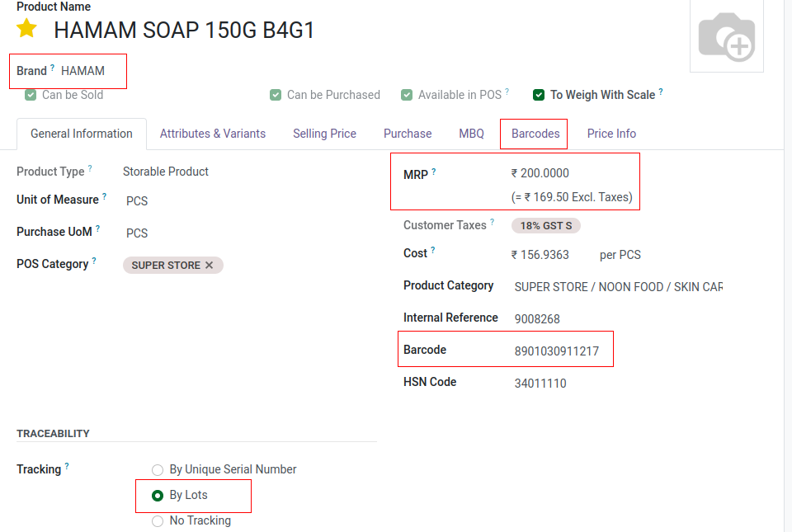Show help for Product Type
Image resolution: width=792 pixels, height=532 pixels.
[90, 168]
